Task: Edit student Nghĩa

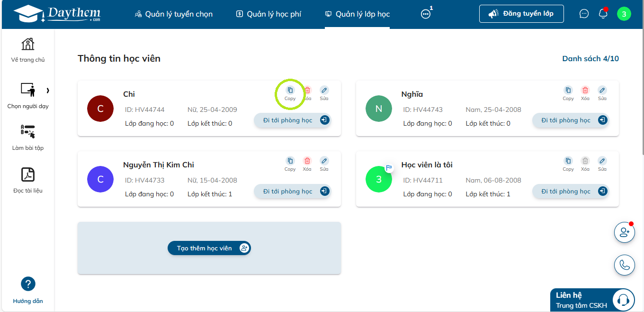Action: tap(602, 93)
